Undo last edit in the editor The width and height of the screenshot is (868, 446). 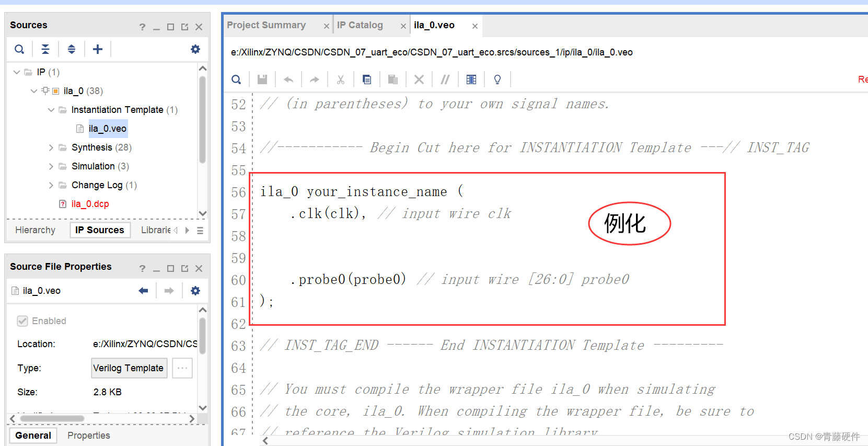coord(288,79)
